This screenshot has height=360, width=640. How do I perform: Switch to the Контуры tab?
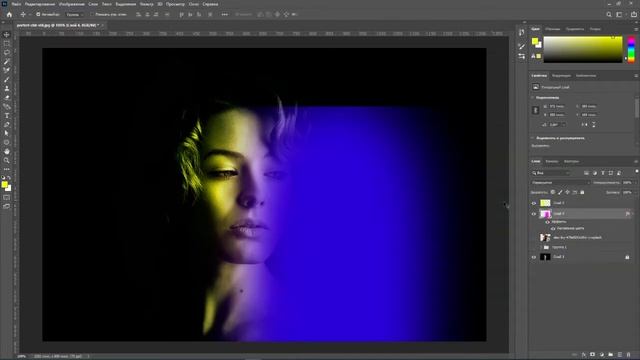pyautogui.click(x=571, y=161)
